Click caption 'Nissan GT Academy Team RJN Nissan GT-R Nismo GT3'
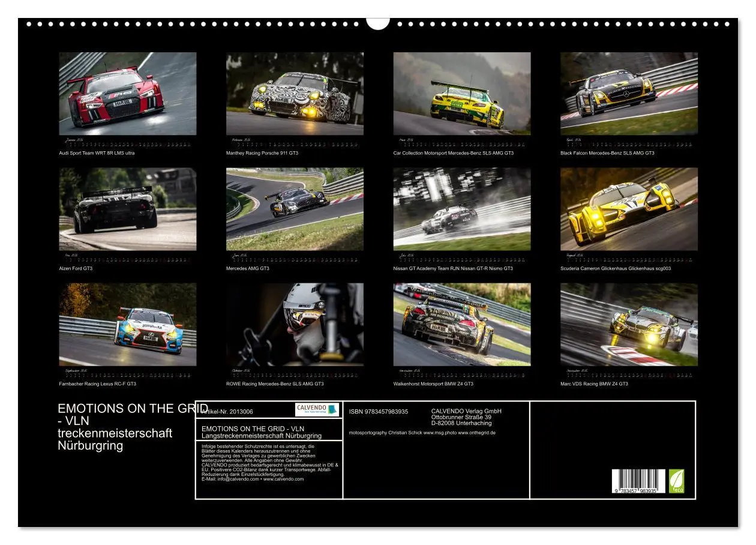Viewport: 756px width, 545px height. point(453,268)
